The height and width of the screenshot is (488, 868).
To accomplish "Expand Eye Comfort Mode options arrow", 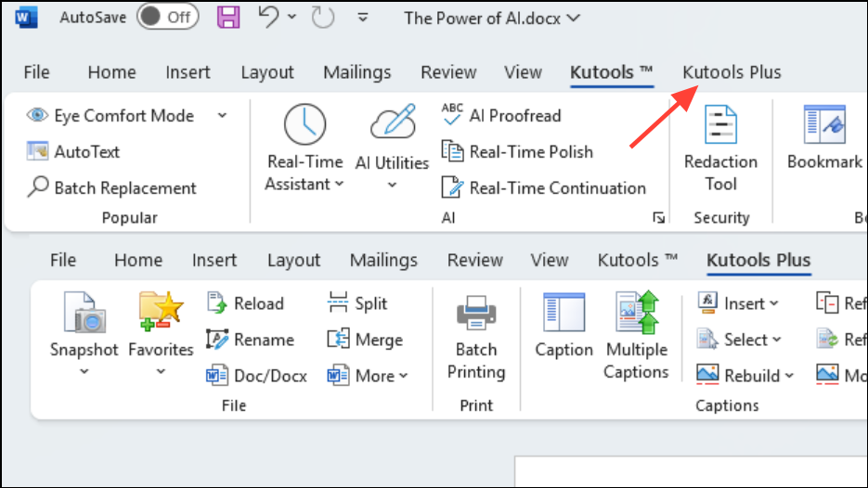I will [222, 116].
